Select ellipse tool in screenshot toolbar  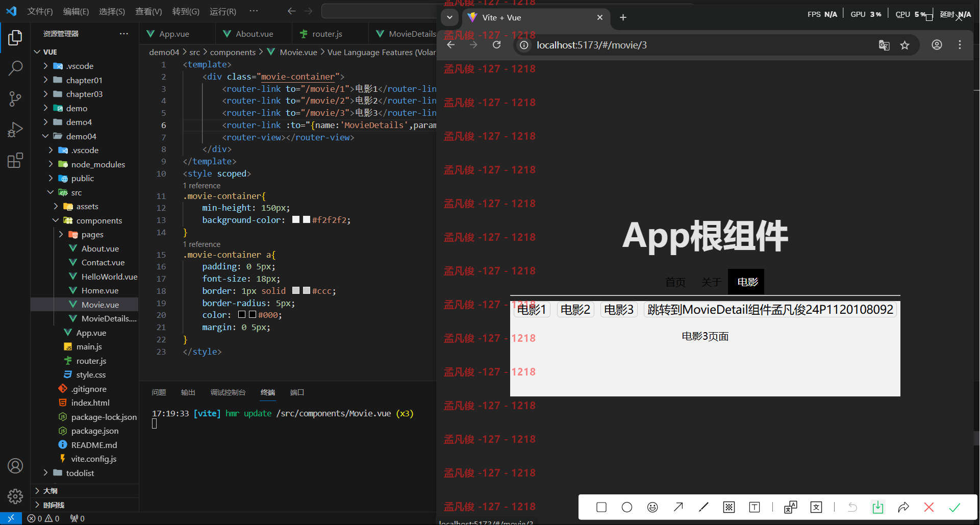627,507
